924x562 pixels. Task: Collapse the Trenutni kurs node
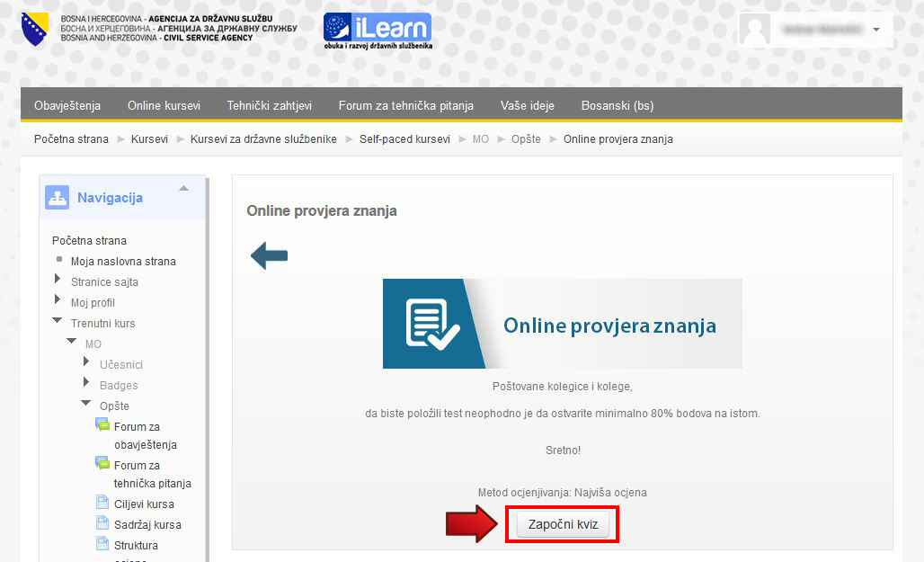coord(58,322)
